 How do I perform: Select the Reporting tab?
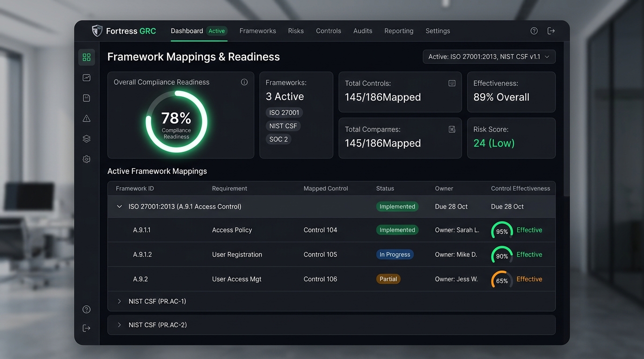399,31
